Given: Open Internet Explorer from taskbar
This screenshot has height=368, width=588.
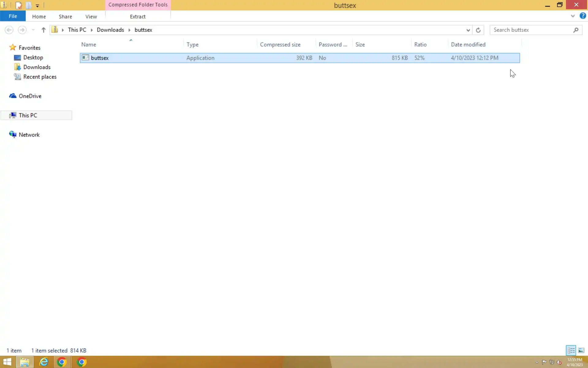Looking at the screenshot, I should pyautogui.click(x=44, y=362).
